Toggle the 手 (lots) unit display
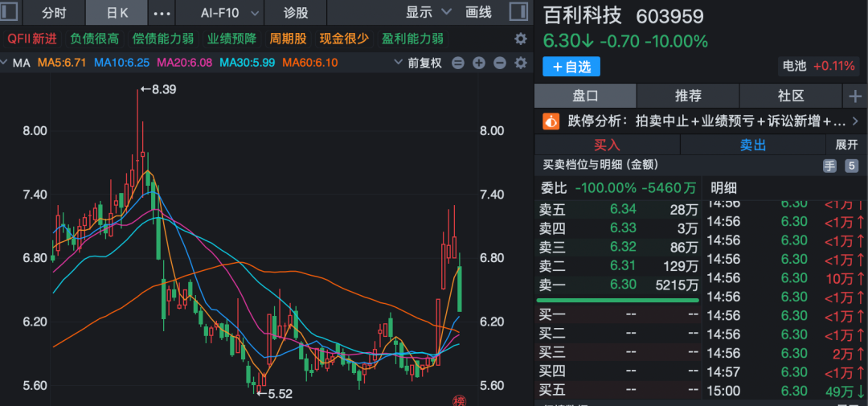Screen dimensions: 868x406 click(829, 166)
